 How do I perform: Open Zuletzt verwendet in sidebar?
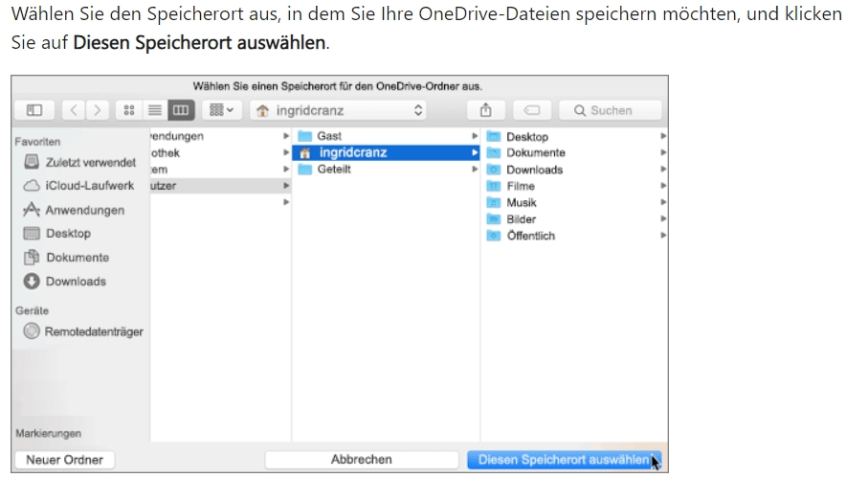click(80, 162)
